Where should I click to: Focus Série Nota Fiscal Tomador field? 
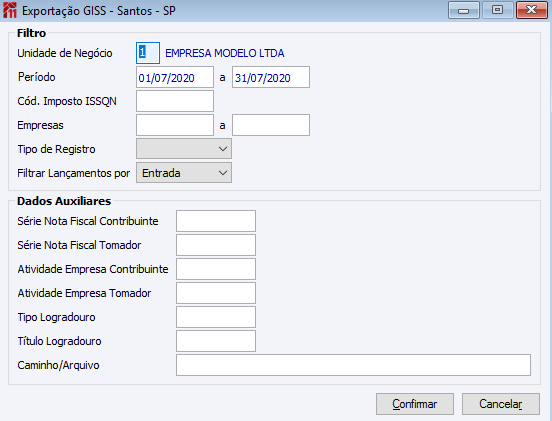216,245
